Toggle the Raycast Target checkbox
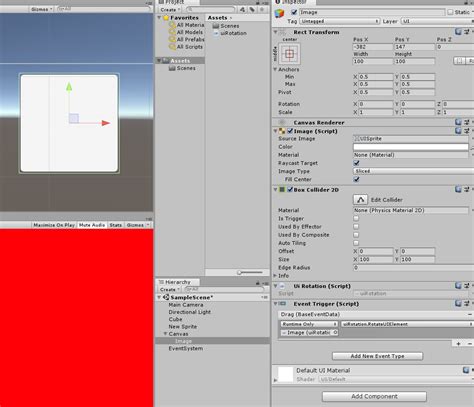Screen dimensions: 474x407 [356, 163]
